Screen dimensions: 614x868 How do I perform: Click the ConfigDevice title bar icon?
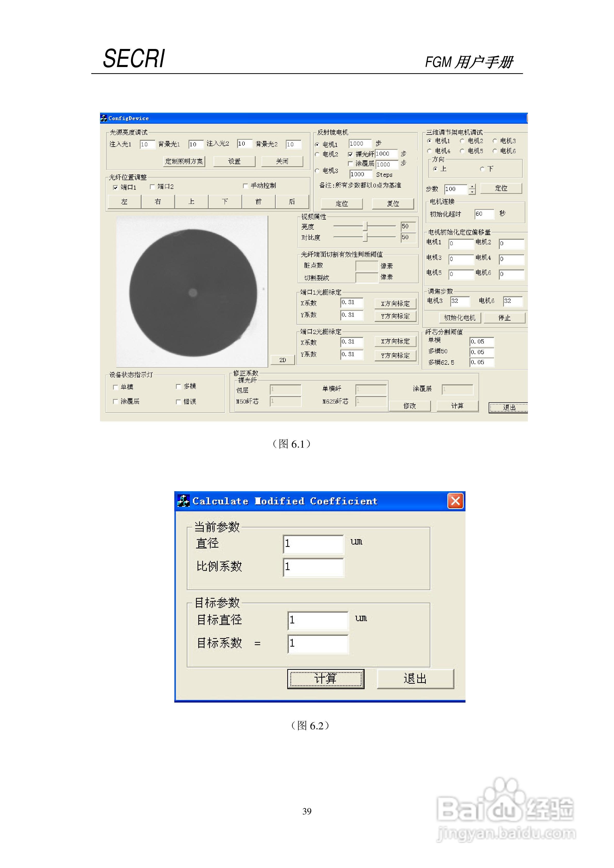click(x=104, y=118)
